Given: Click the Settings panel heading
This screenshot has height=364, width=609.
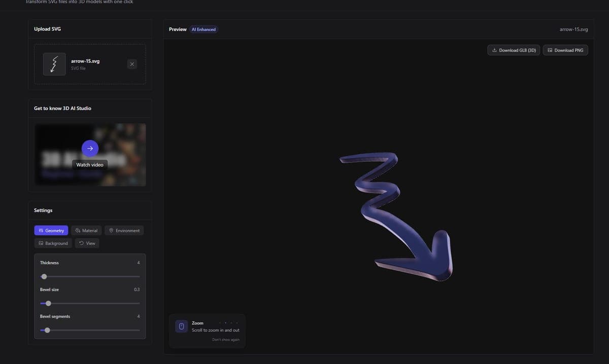Looking at the screenshot, I should (x=43, y=210).
